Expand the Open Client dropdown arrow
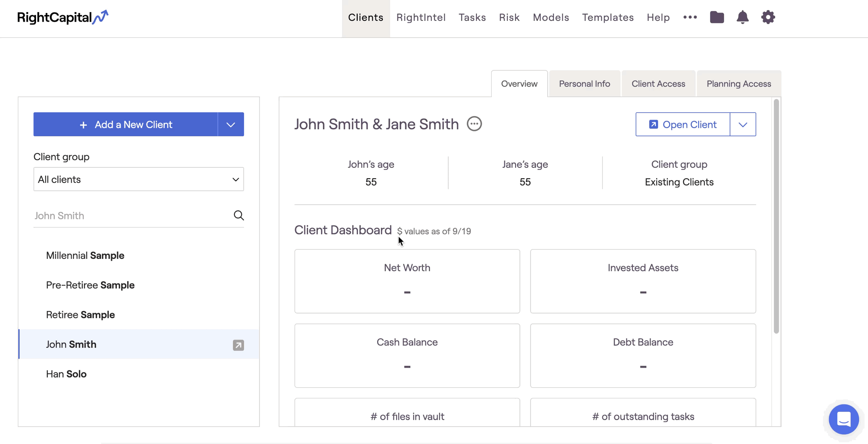Viewport: 868px width, 444px height. [x=743, y=125]
